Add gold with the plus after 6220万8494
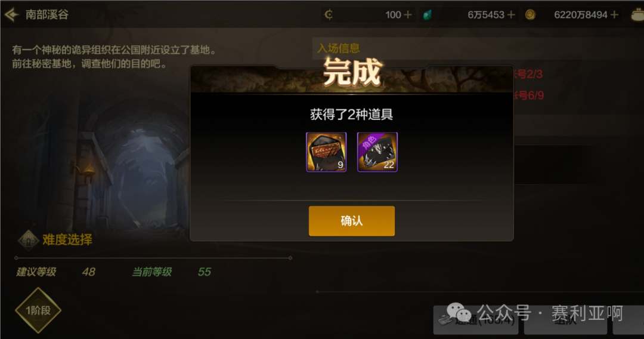Viewport: 644px width, 339px height. click(614, 15)
